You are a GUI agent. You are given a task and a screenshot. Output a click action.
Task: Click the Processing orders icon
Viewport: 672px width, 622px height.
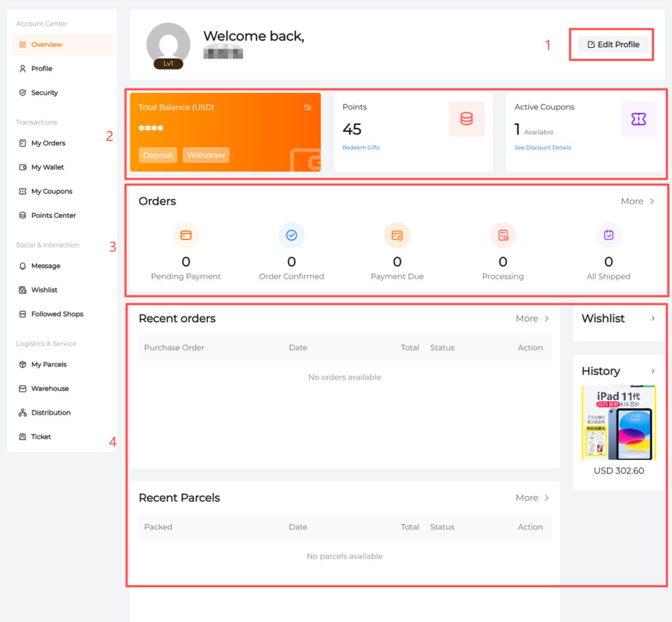(503, 235)
